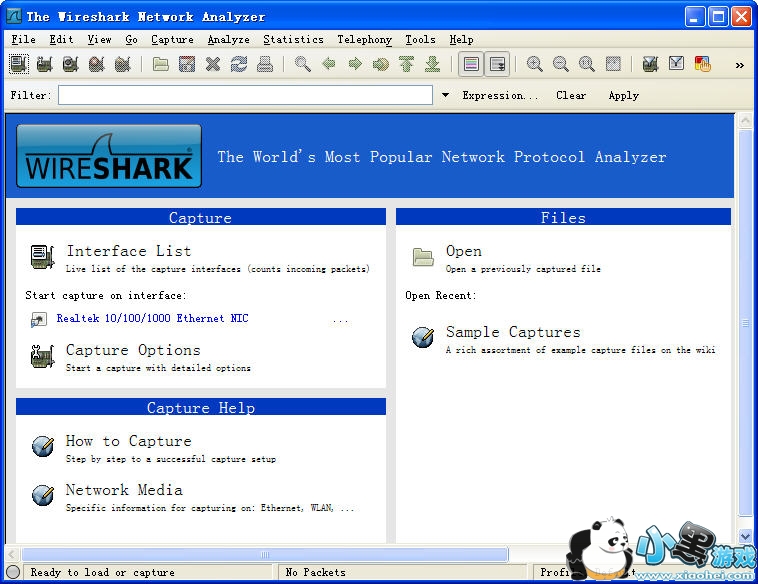Click the zoom in toolbar icon
Viewport: 758px width, 584px height.
(535, 65)
